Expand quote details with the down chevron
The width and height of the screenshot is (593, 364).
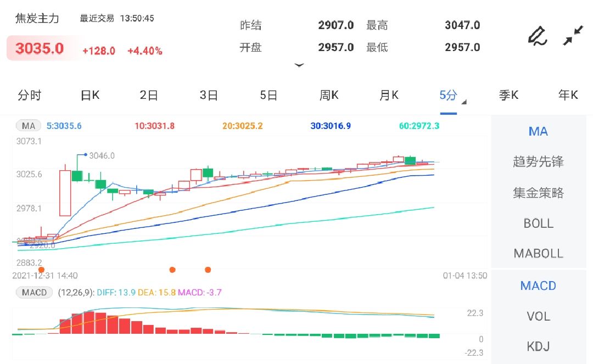tap(299, 65)
